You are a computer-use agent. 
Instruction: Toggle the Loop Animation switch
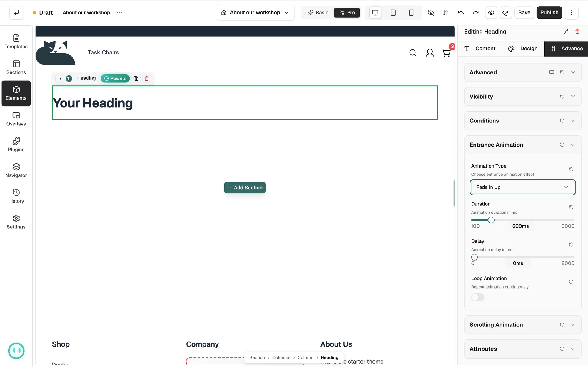[477, 297]
